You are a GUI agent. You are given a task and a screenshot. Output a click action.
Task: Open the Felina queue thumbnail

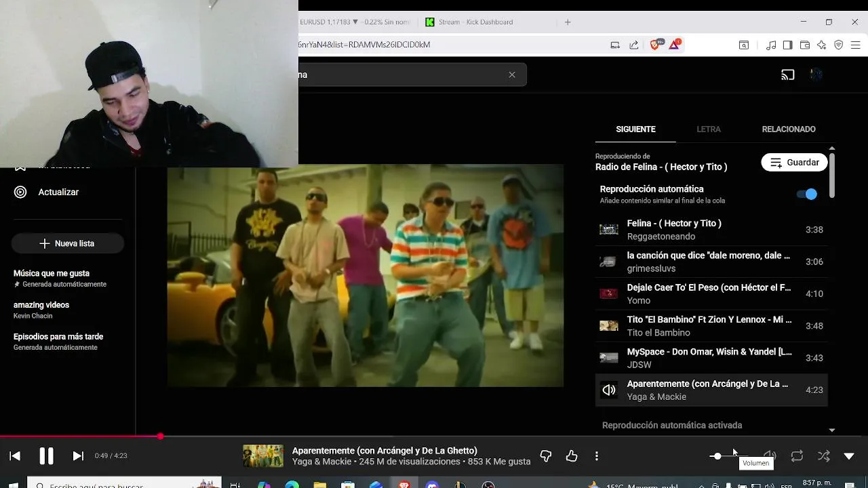pos(609,230)
